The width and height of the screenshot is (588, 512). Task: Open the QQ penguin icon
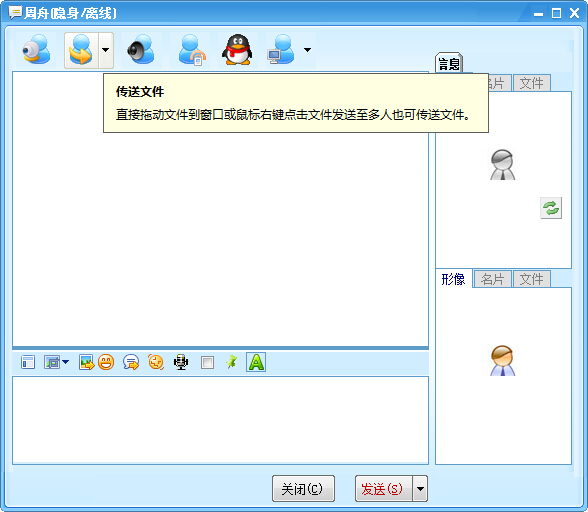point(237,50)
